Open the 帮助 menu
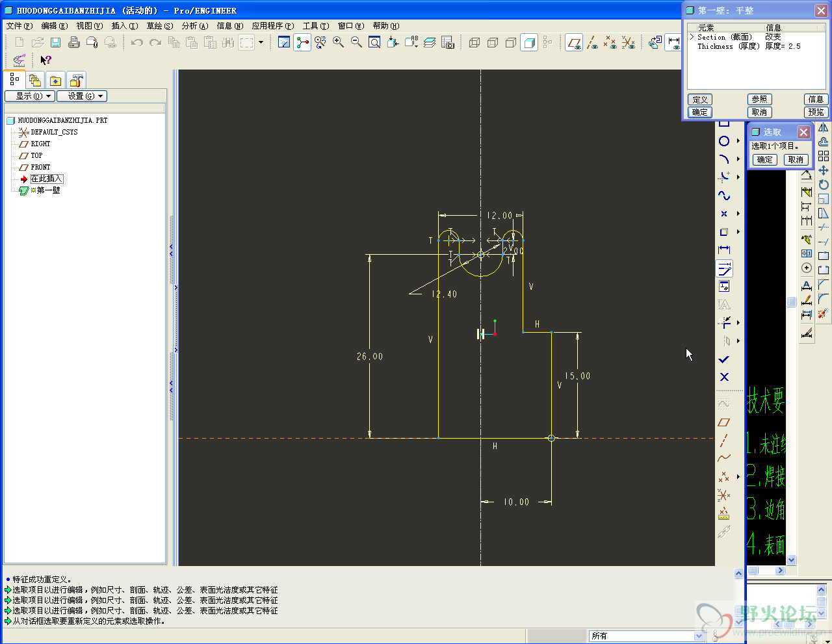 click(386, 26)
